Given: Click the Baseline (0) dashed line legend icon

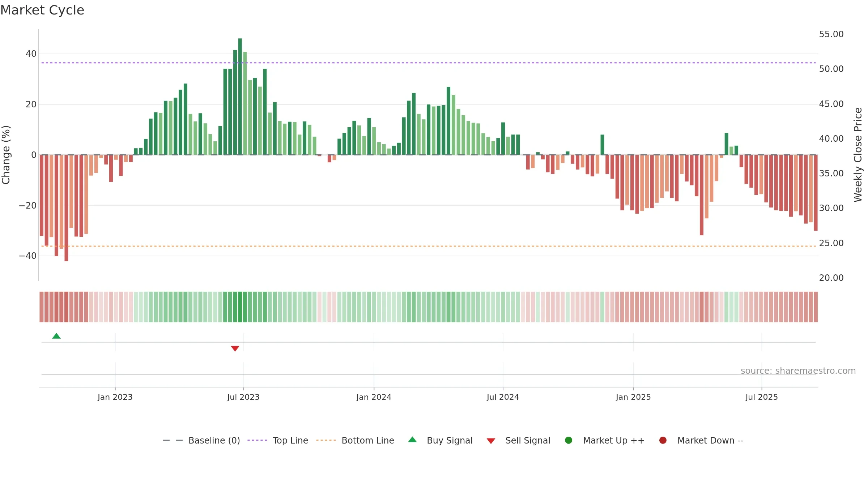Looking at the screenshot, I should (173, 440).
